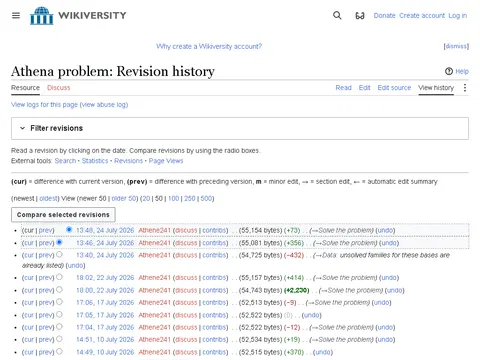Click the Wikiversity logo
The width and height of the screenshot is (480, 360).
(x=78, y=15)
